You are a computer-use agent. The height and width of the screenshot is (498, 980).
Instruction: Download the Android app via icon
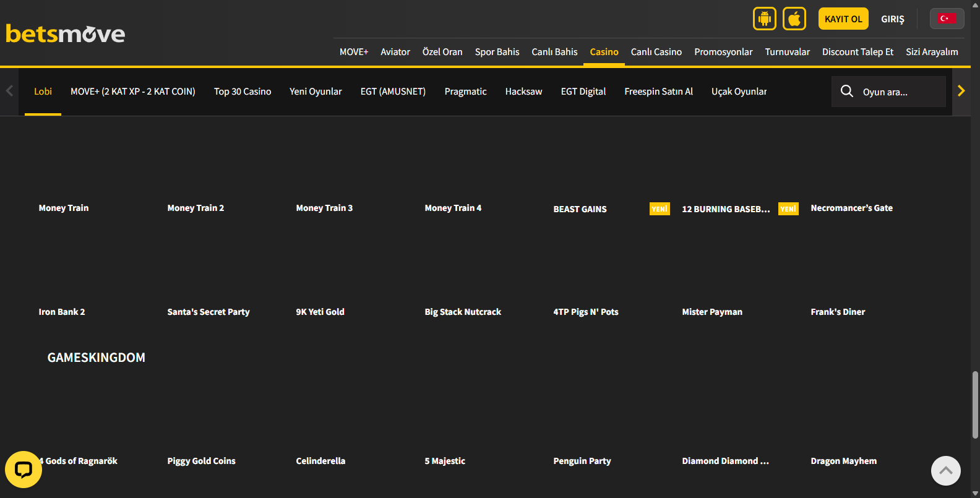[x=764, y=19]
